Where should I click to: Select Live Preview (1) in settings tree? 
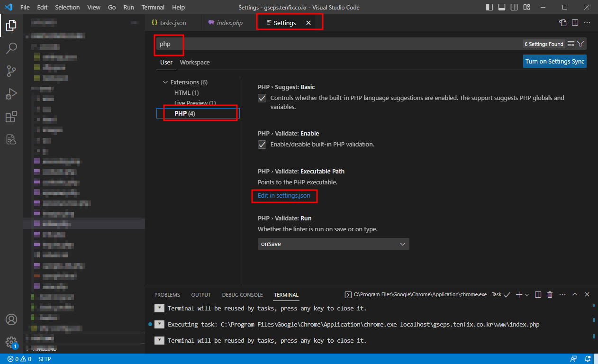tap(195, 103)
